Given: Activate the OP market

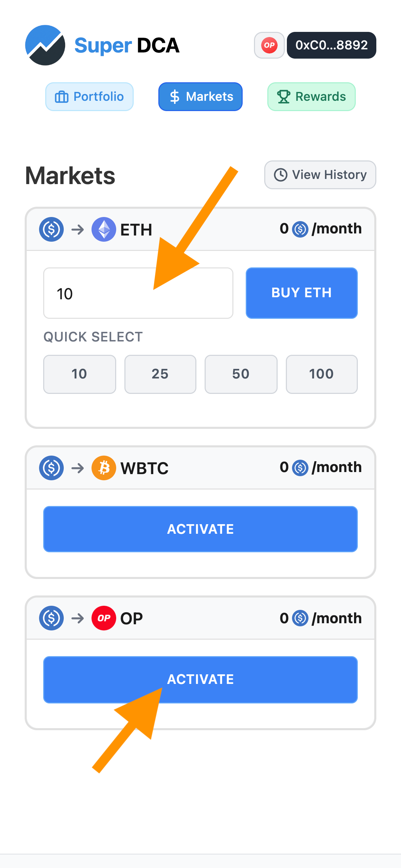Looking at the screenshot, I should point(200,679).
